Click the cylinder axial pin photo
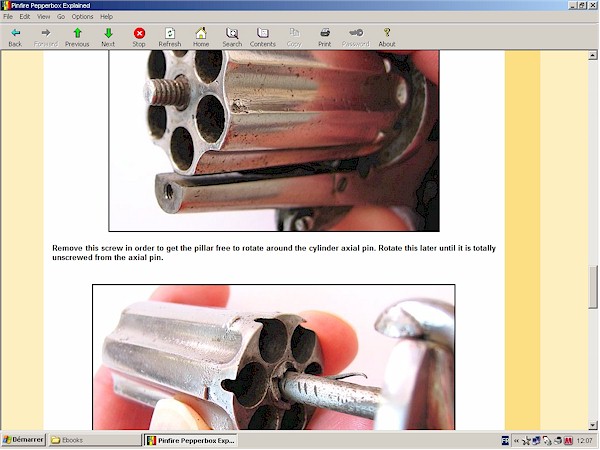600x450 pixels. 274,357
